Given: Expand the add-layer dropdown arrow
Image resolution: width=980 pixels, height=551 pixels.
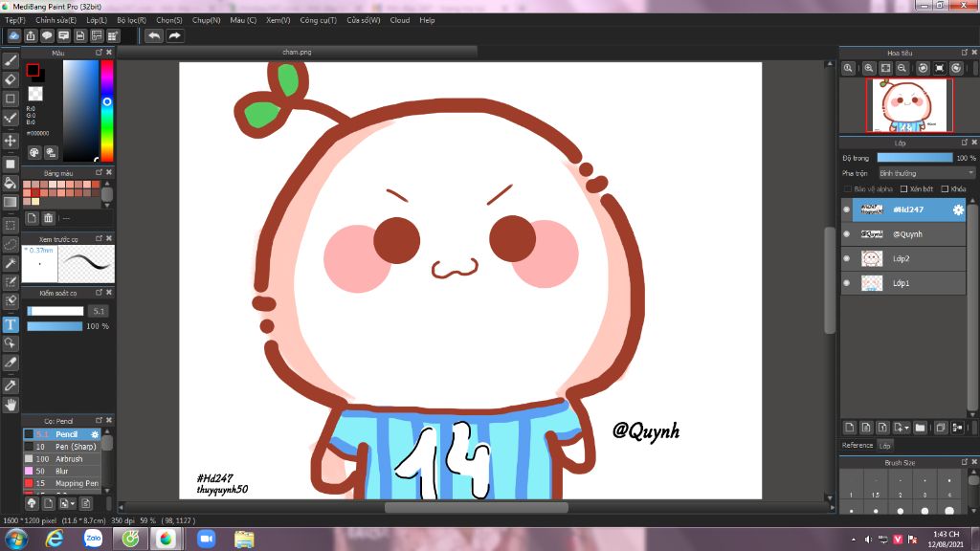Looking at the screenshot, I should (x=907, y=428).
